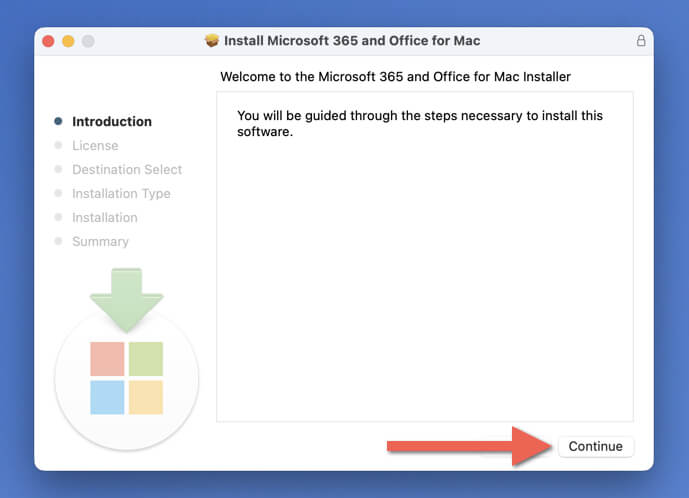Click the welcome message text area
Viewport: 689px width, 498px height.
(x=424, y=257)
